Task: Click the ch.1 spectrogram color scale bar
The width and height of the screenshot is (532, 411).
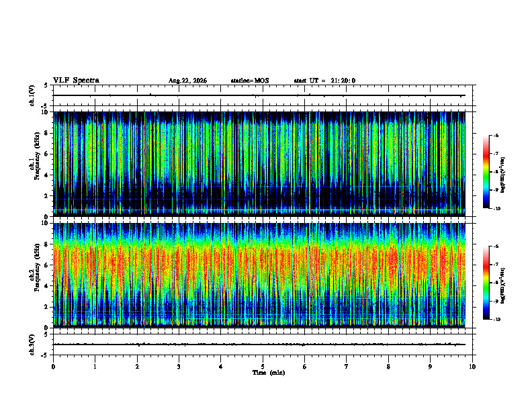Action: (x=486, y=172)
